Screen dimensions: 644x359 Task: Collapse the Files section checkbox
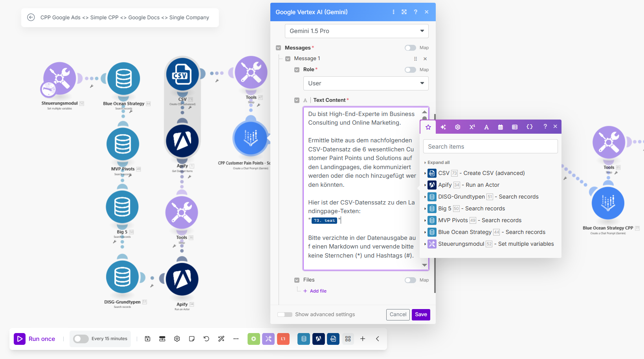click(297, 280)
